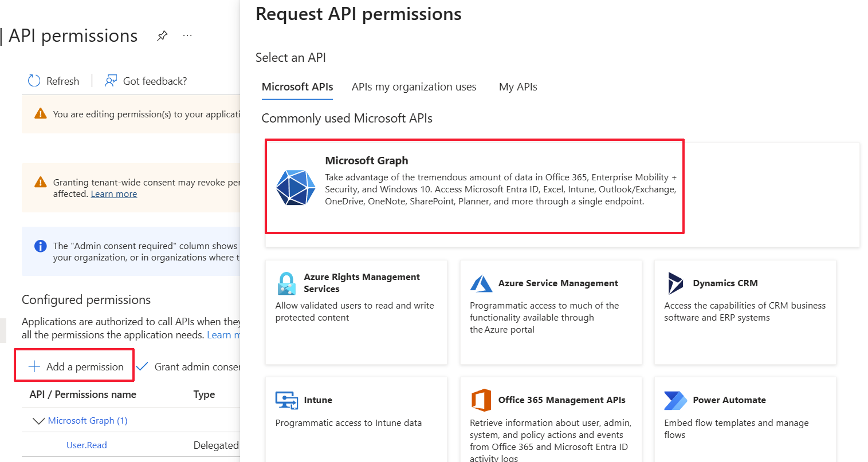Click the Power Automate arrow icon
This screenshot has width=868, height=462.
(x=675, y=400)
